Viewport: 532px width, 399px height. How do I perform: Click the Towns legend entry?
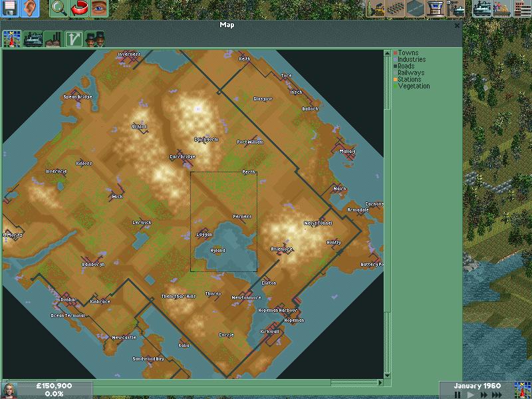(406, 53)
